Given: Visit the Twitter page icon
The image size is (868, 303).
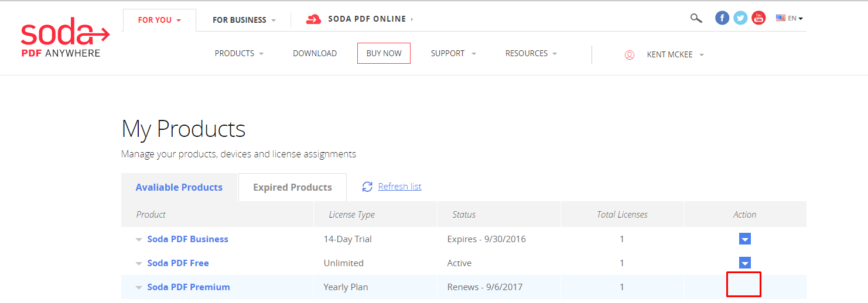Looking at the screenshot, I should click(x=740, y=18).
